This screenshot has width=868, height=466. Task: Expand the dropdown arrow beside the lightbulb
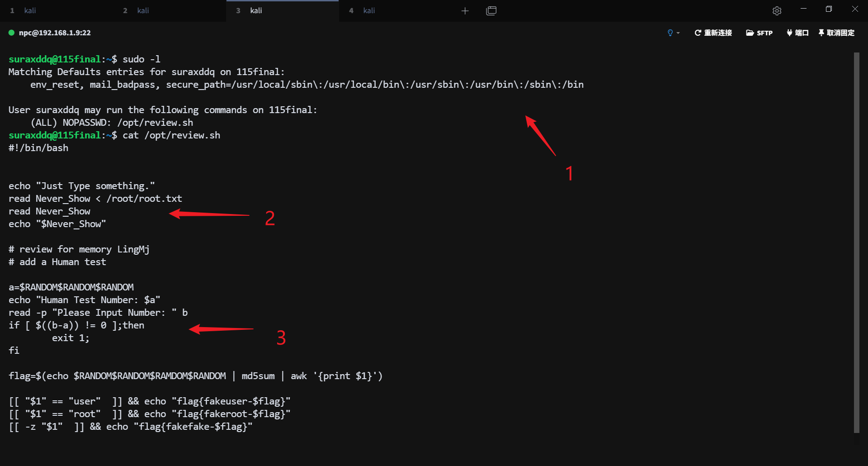[678, 33]
